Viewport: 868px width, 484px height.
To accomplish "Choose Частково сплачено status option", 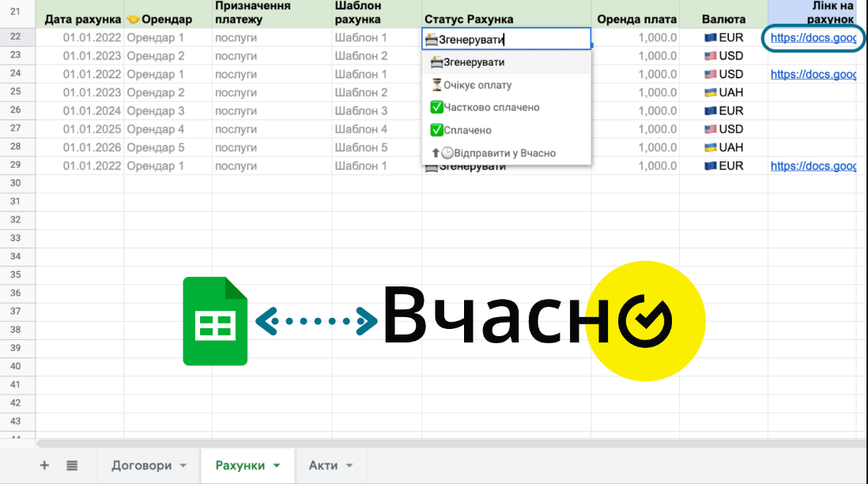I will 507,108.
